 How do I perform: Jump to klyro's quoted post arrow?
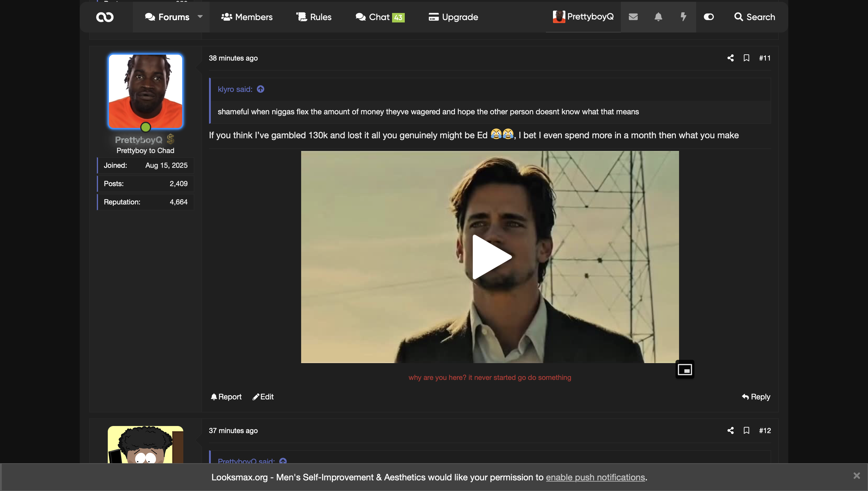click(x=260, y=89)
